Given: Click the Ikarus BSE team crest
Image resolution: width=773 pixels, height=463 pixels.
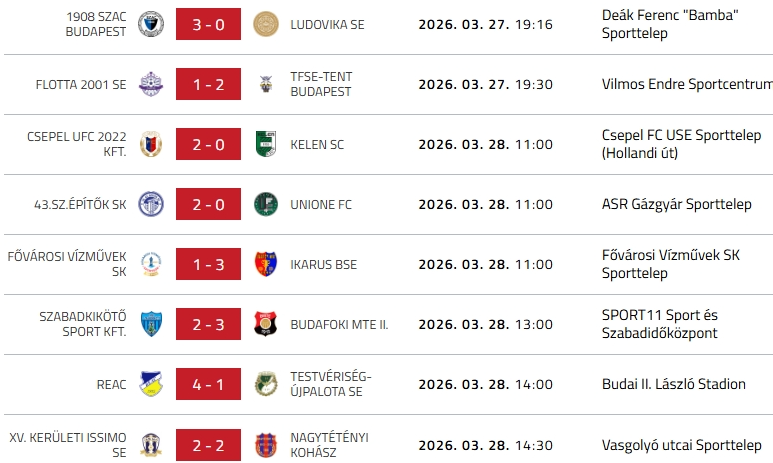Looking at the screenshot, I should tap(265, 265).
